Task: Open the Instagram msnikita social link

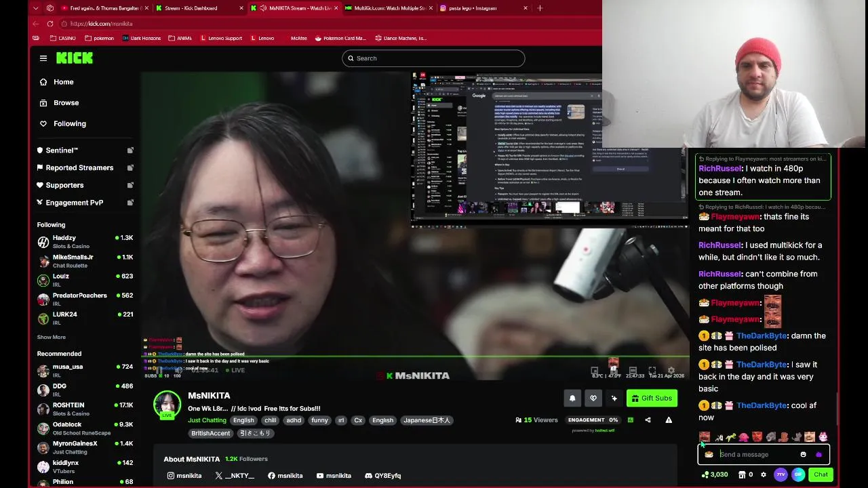Action: pos(184,476)
